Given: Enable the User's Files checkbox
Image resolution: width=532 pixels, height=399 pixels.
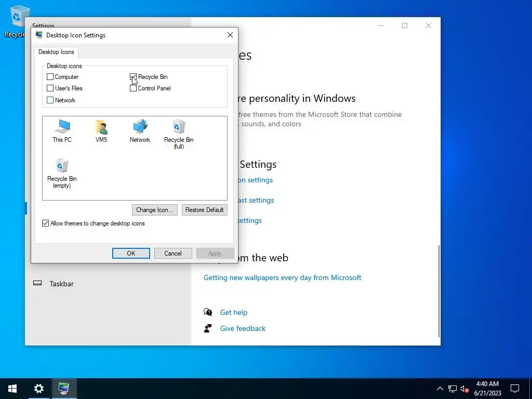Looking at the screenshot, I should coord(50,88).
